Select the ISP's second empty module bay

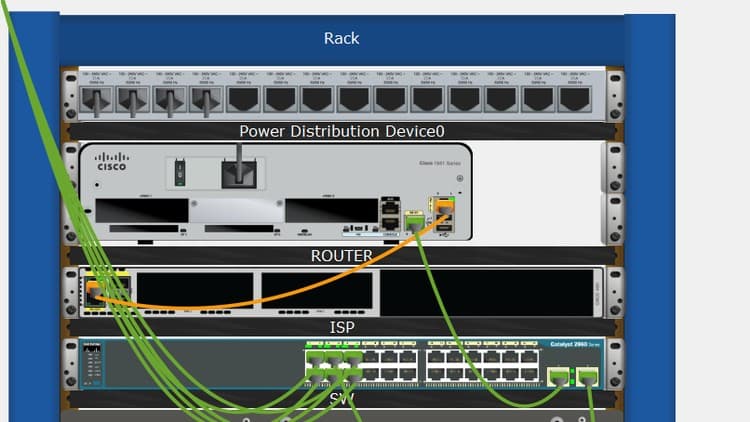click(x=317, y=290)
